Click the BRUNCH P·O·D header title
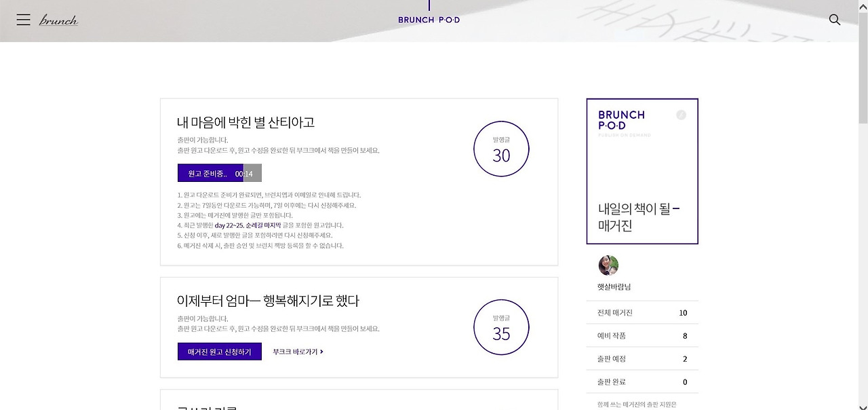The height and width of the screenshot is (410, 868). pyautogui.click(x=429, y=20)
